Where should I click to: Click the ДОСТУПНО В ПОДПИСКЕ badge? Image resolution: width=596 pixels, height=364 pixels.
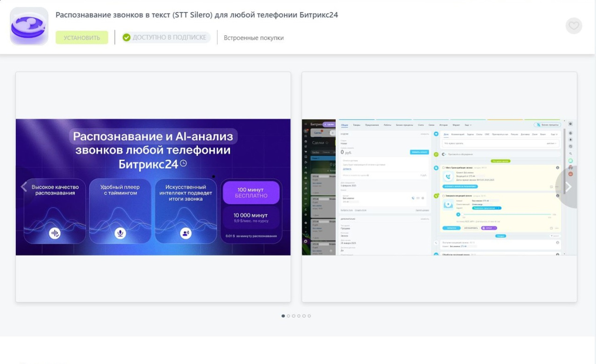coord(166,37)
